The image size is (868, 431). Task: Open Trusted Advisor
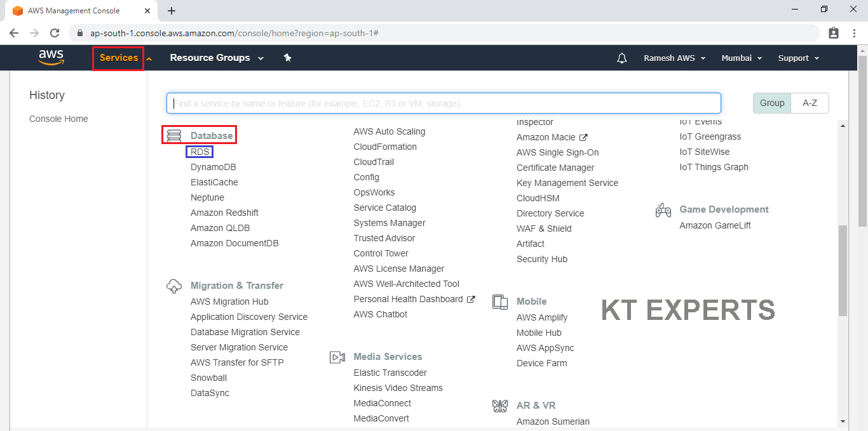pyautogui.click(x=384, y=238)
